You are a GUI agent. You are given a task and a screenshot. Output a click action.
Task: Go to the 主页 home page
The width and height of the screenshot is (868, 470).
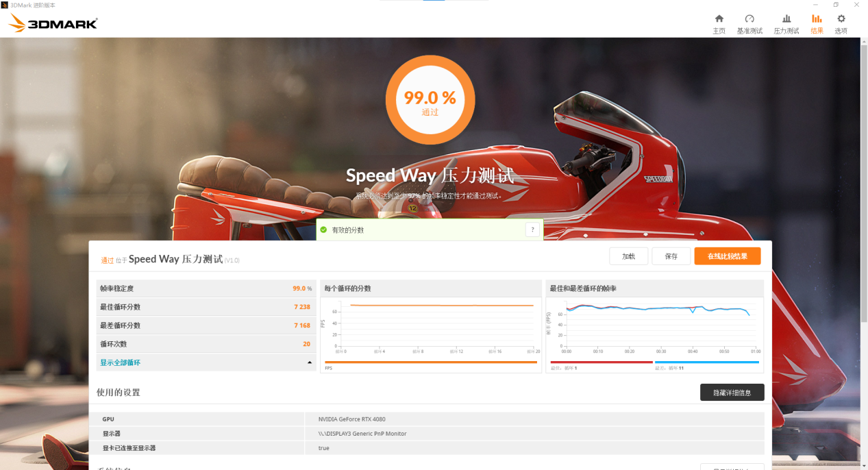click(x=719, y=24)
